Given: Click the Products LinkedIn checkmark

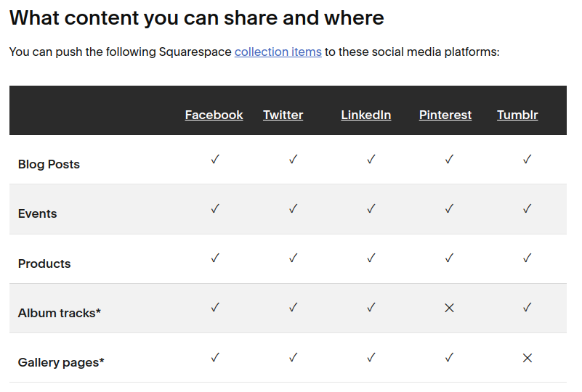Looking at the screenshot, I should pos(371,258).
